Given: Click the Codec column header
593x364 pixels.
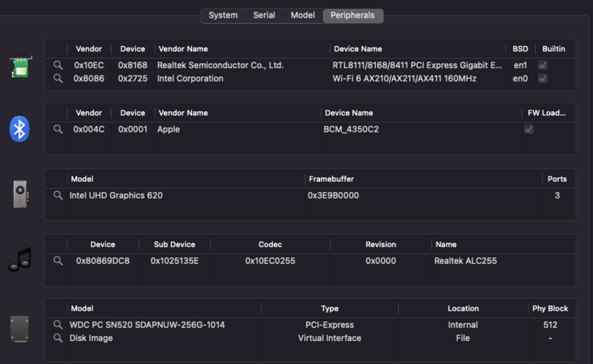Looking at the screenshot, I should point(270,244).
